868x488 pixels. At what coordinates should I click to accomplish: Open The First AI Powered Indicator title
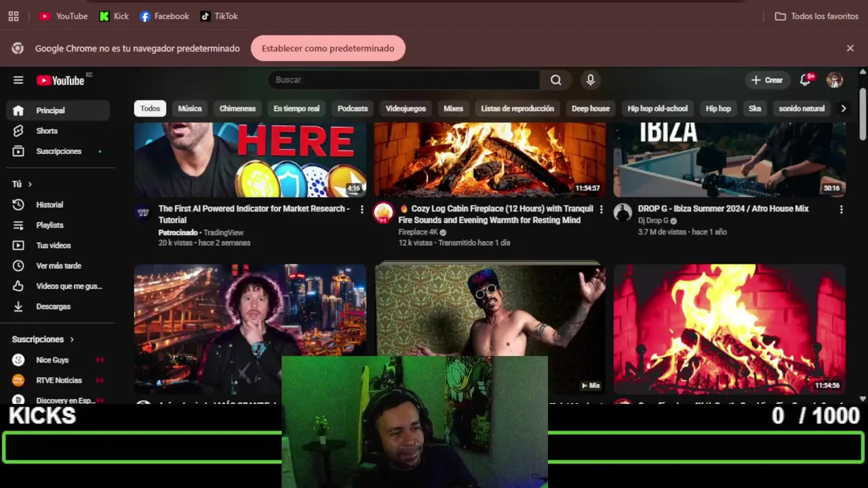point(254,214)
